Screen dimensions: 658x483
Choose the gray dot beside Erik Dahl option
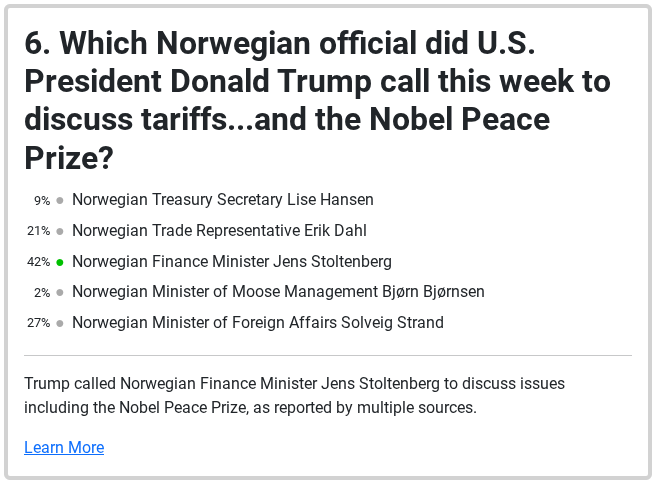[60, 231]
